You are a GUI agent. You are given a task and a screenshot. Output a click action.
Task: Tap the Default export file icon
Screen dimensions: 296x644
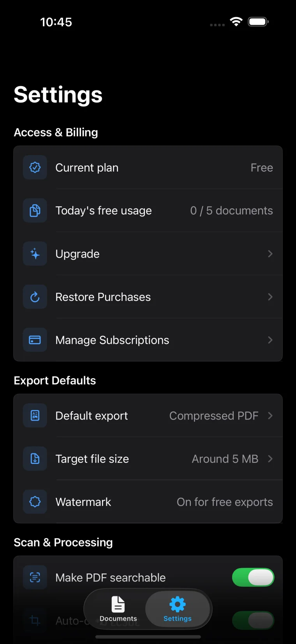tap(35, 416)
